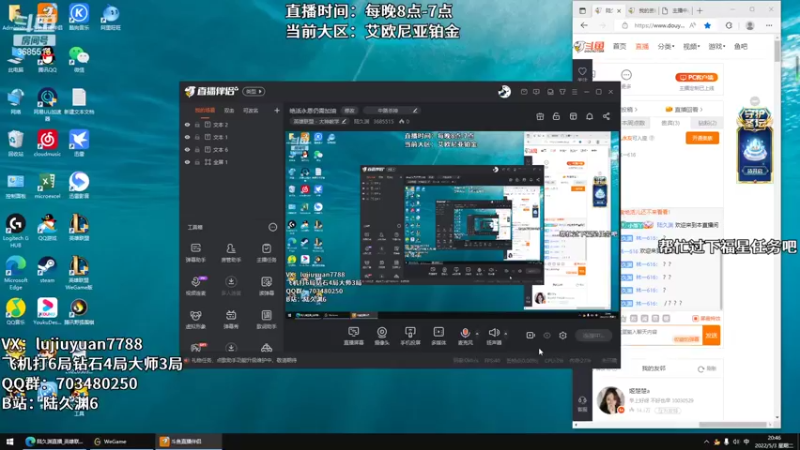The height and width of the screenshot is (450, 800).
Task: Open the 歌词助手 tool
Action: coord(266,319)
